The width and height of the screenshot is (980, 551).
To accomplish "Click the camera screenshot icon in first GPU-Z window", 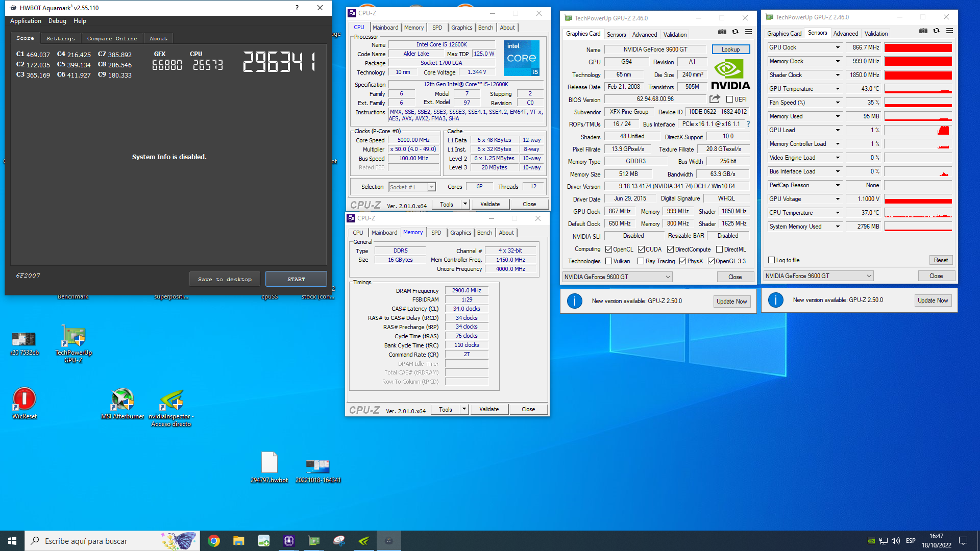I will point(722,32).
